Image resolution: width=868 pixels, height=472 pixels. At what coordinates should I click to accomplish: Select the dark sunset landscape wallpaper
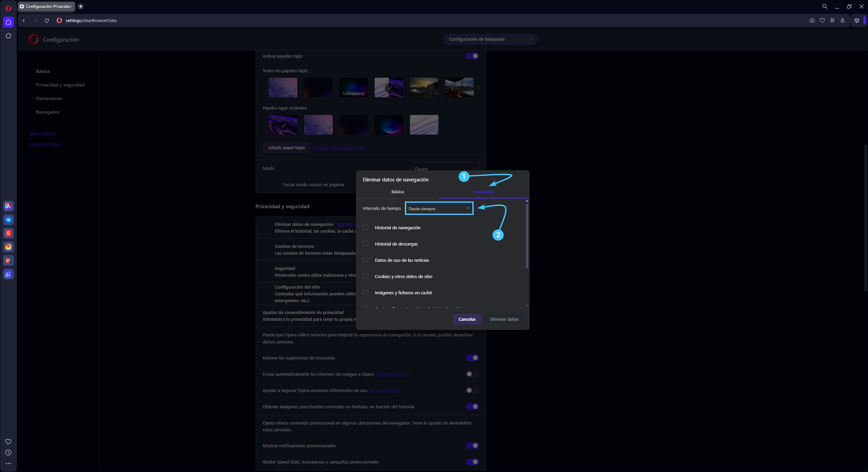(424, 87)
